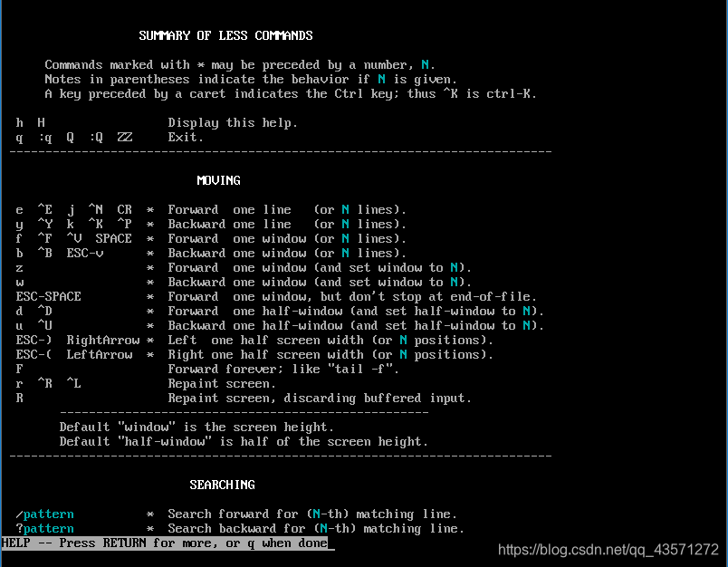Click the 'SEARCHING' section heading
The image size is (728, 567).
pos(222,485)
